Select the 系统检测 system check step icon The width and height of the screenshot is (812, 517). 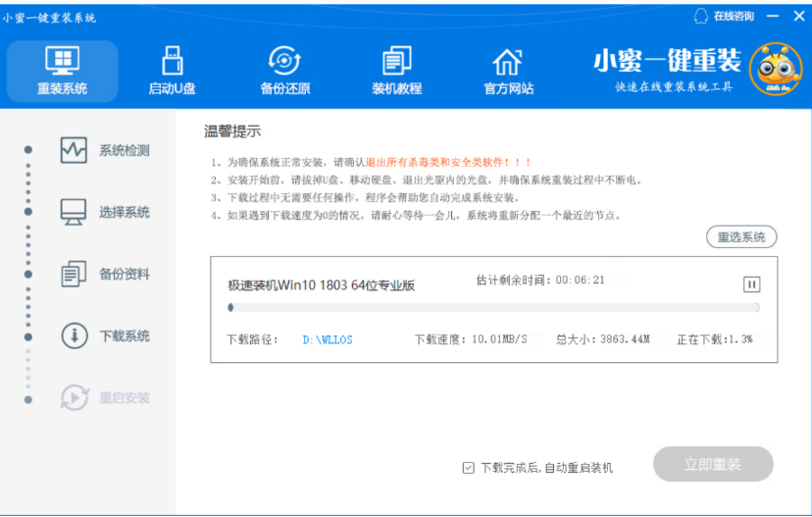pyautogui.click(x=74, y=150)
